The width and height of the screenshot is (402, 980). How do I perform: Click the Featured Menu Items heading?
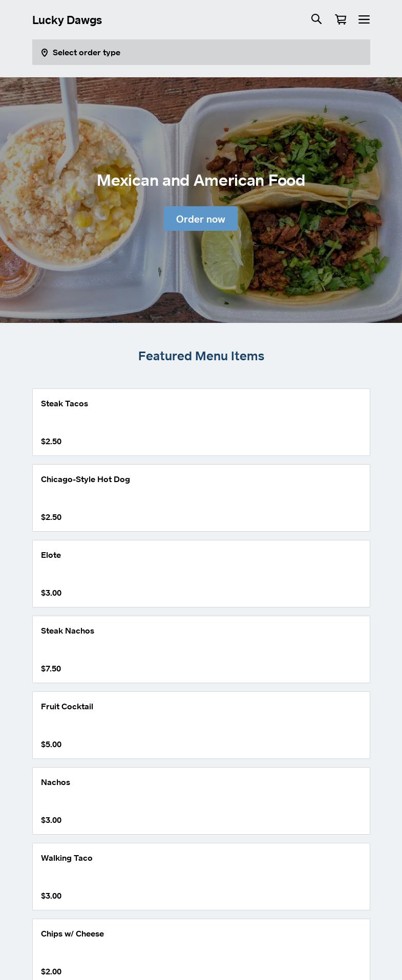(201, 356)
